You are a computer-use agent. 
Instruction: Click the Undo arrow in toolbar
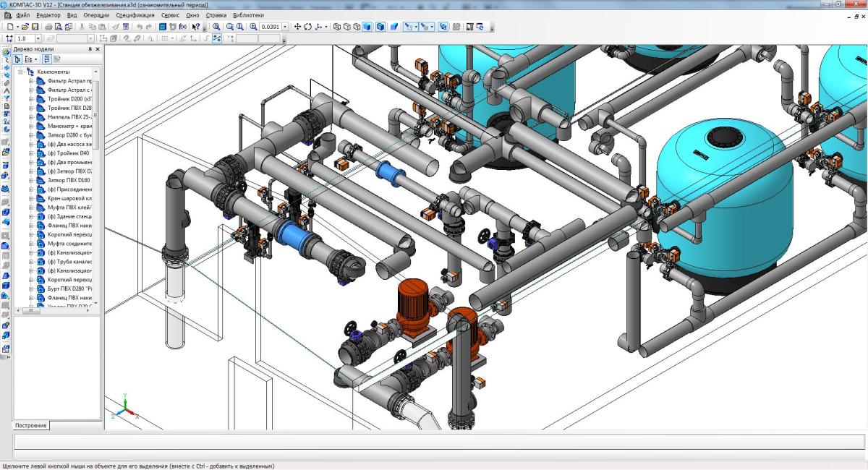pyautogui.click(x=139, y=27)
